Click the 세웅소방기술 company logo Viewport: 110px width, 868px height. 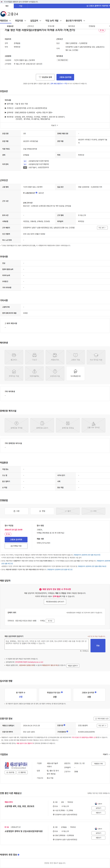pyautogui.click(x=16, y=766)
